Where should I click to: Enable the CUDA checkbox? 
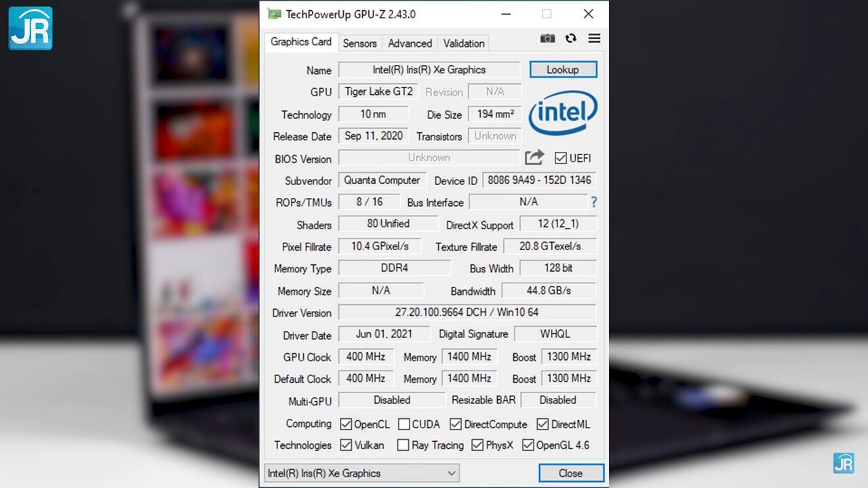(403, 424)
